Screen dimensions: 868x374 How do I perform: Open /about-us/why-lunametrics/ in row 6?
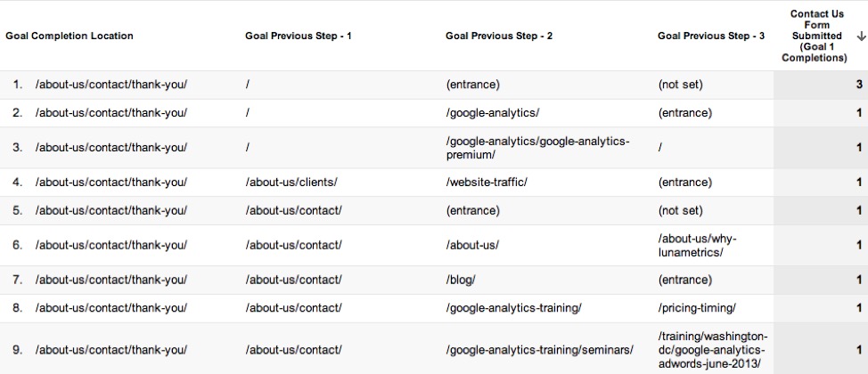(697, 245)
